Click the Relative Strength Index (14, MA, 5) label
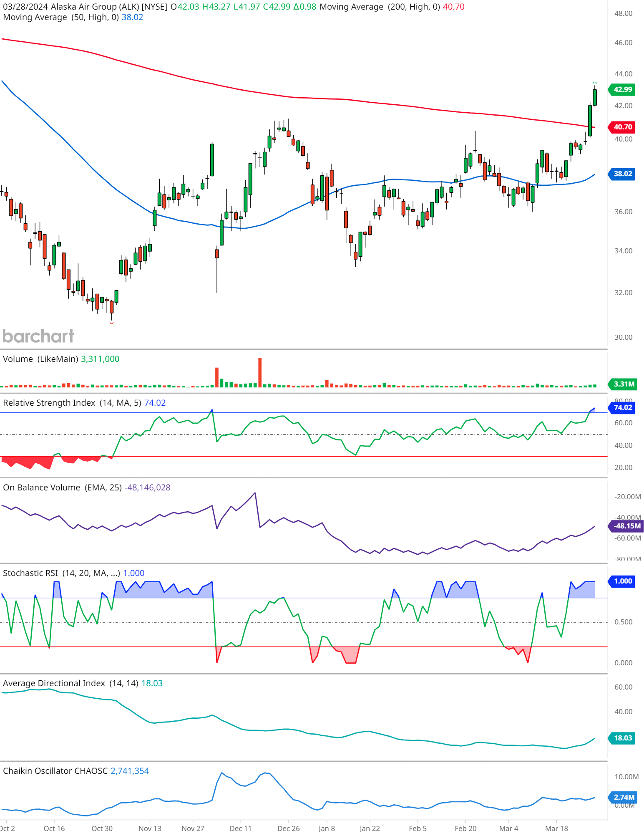644x836 pixels. tap(72, 403)
